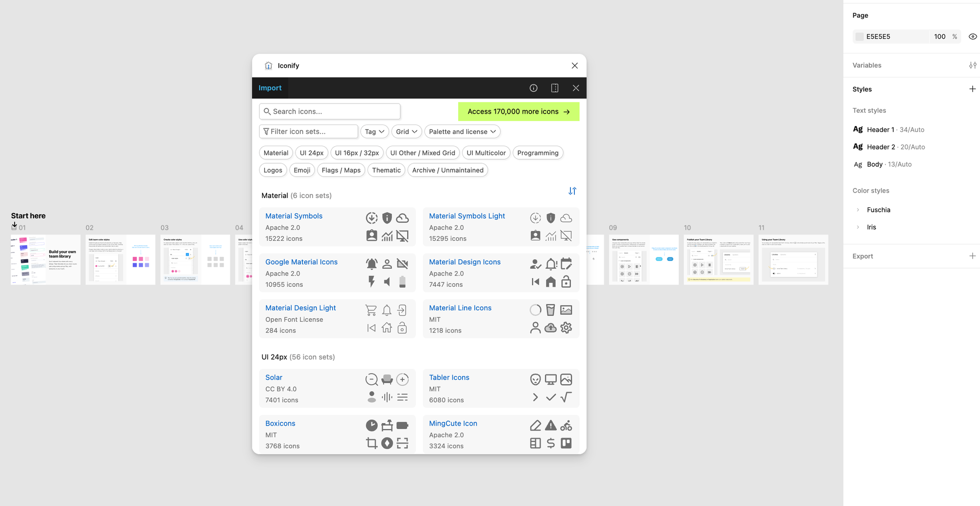The height and width of the screenshot is (506, 980).
Task: Select the Import tab
Action: point(270,88)
